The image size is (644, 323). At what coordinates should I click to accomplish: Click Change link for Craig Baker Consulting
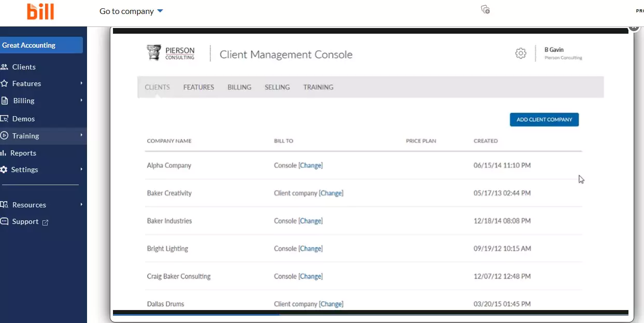[310, 276]
